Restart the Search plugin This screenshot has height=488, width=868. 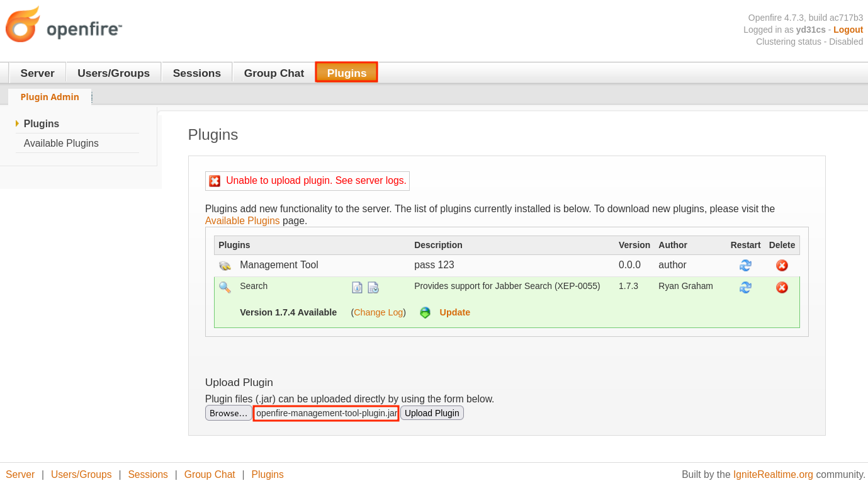pos(745,287)
